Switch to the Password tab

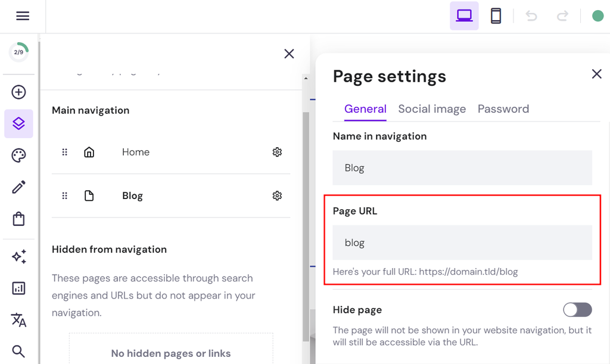[x=503, y=109]
